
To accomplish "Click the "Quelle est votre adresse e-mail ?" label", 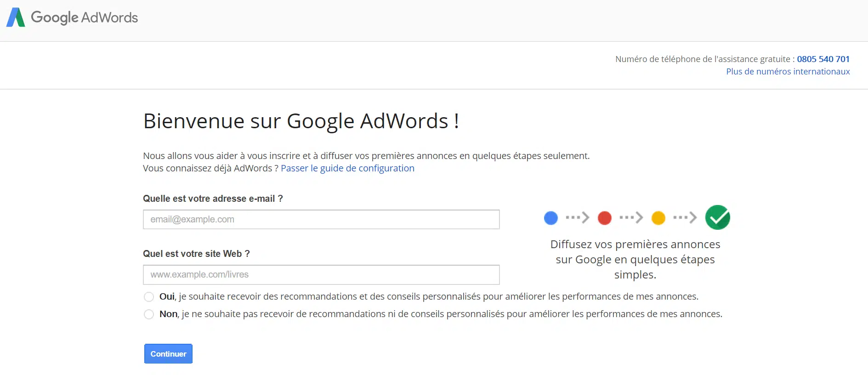I will tap(213, 199).
